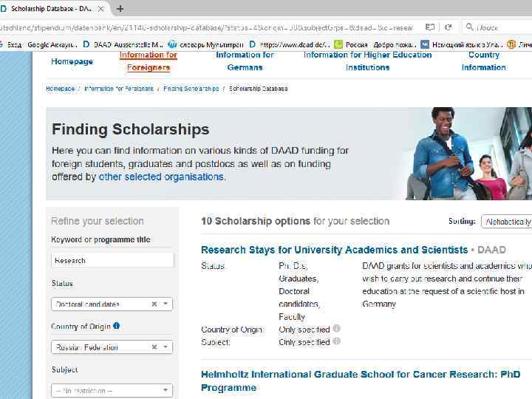Clear the Doctoral candidates status selection
532x399 pixels.
coord(154,304)
